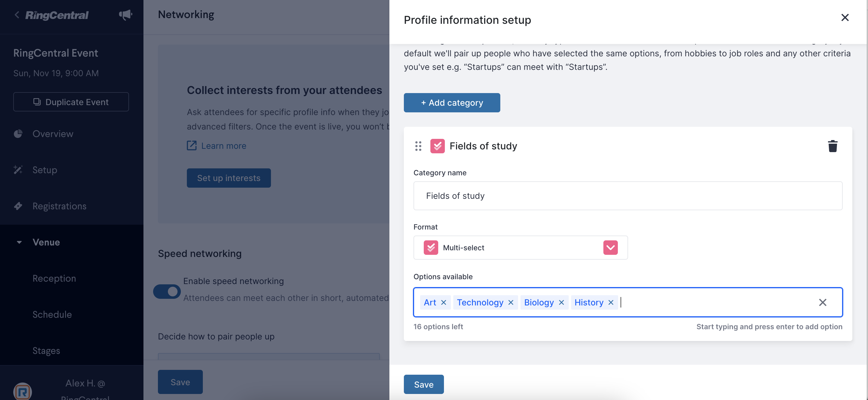Click Save on the Networking page
Viewport: 868px width, 400px height.
point(180,382)
